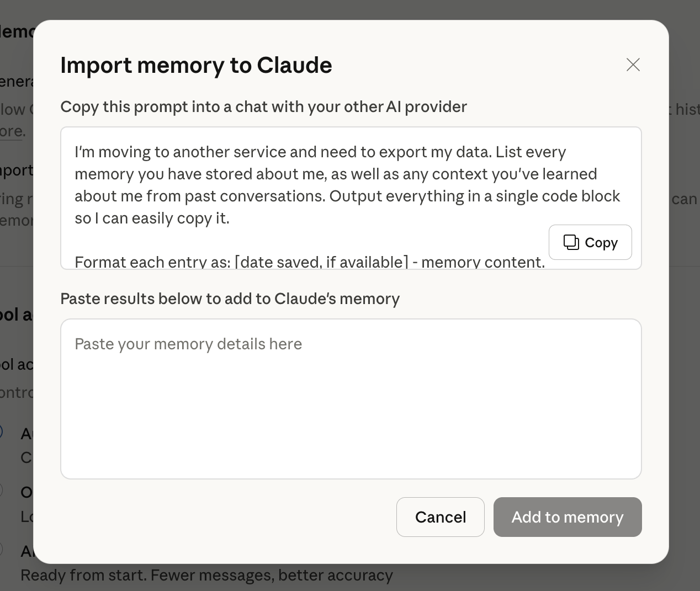Cancel the memory import
The image size is (700, 591).
click(440, 517)
